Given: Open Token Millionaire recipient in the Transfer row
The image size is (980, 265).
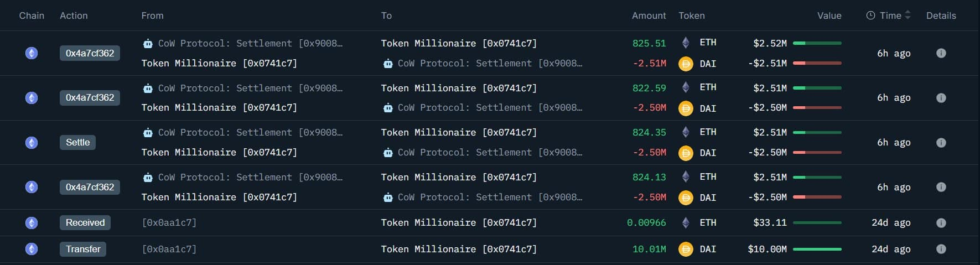Looking at the screenshot, I should pyautogui.click(x=459, y=249).
